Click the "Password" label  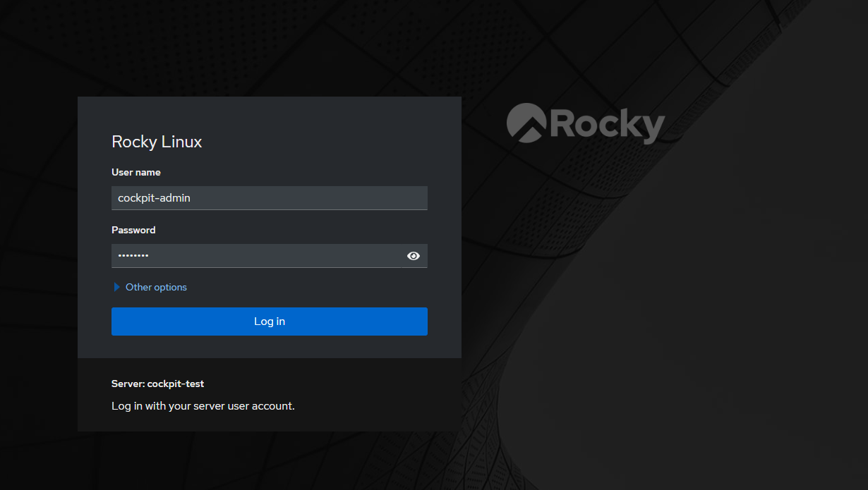click(133, 230)
